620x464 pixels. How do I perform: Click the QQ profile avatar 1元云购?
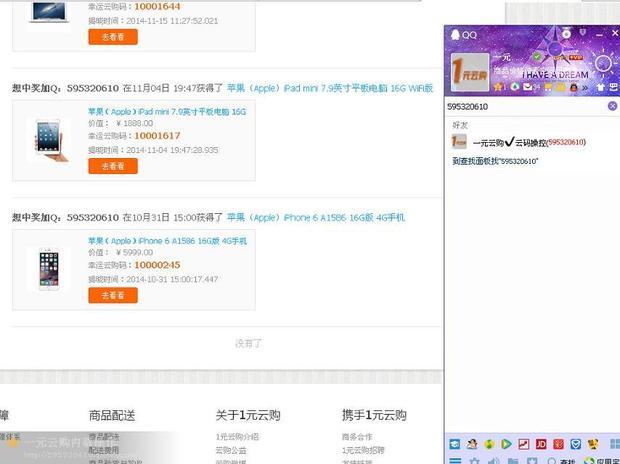coord(470,72)
